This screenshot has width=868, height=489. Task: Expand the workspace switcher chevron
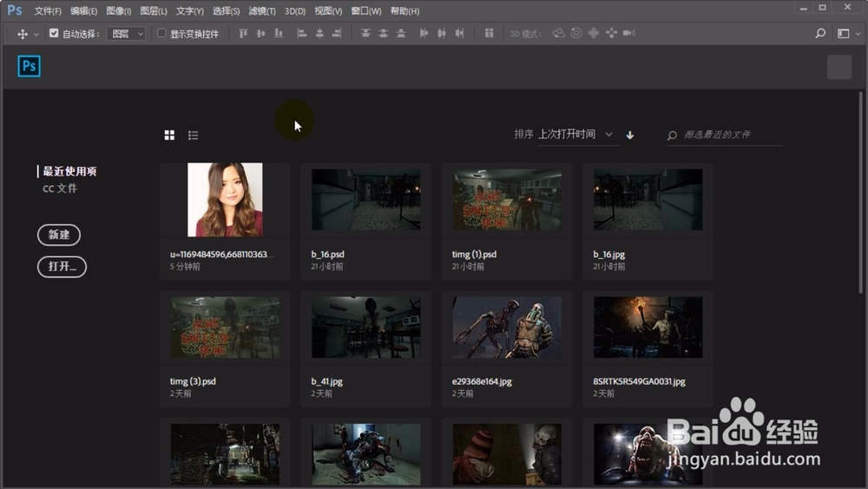click(x=858, y=34)
